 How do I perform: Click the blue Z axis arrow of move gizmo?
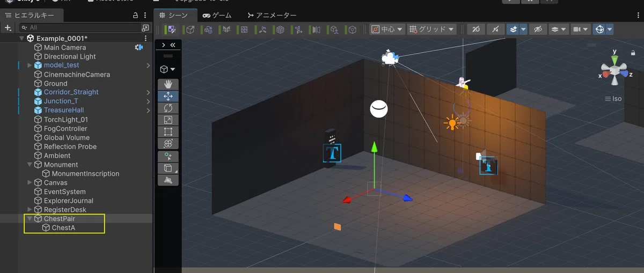click(407, 198)
